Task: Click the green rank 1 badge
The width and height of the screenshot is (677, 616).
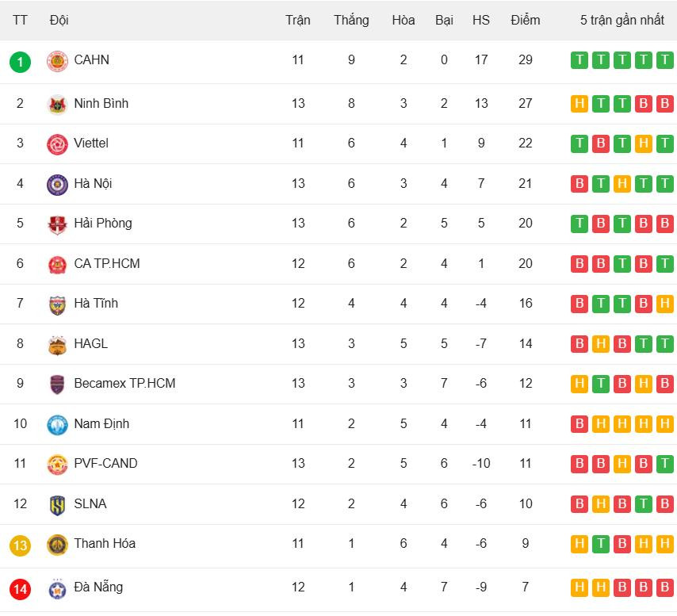Action: pos(21,61)
